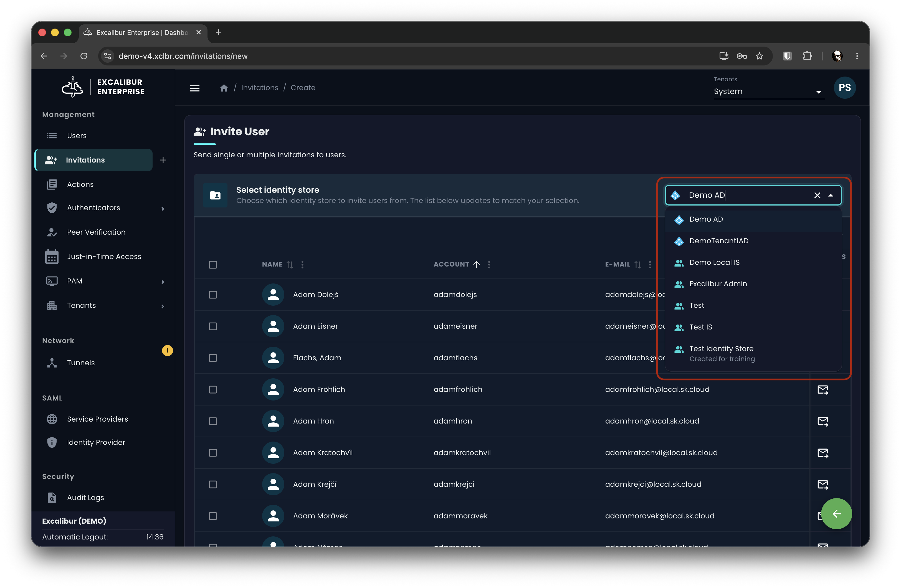Open Account column options menu dots
This screenshot has height=588, width=901.
489,265
